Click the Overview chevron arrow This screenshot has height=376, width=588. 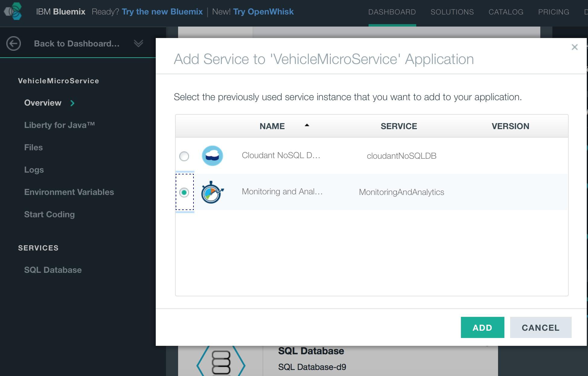72,103
